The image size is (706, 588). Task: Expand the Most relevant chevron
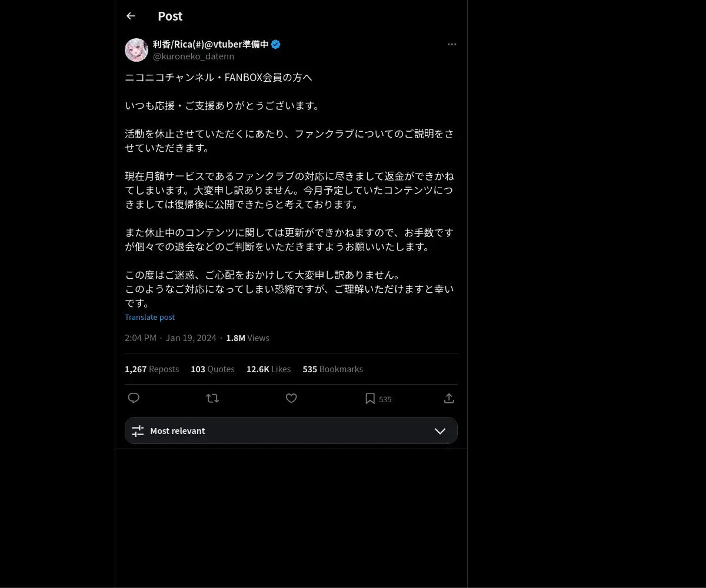coord(440,431)
